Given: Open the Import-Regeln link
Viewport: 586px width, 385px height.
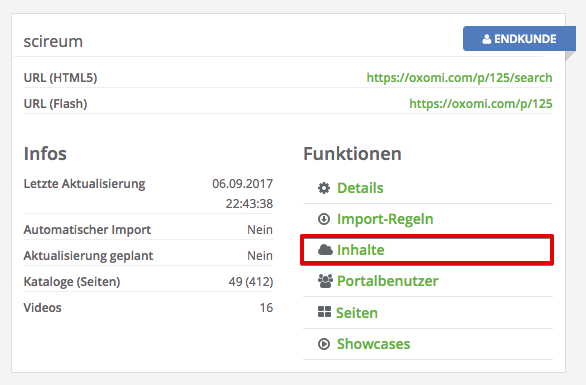Looking at the screenshot, I should click(x=385, y=219).
